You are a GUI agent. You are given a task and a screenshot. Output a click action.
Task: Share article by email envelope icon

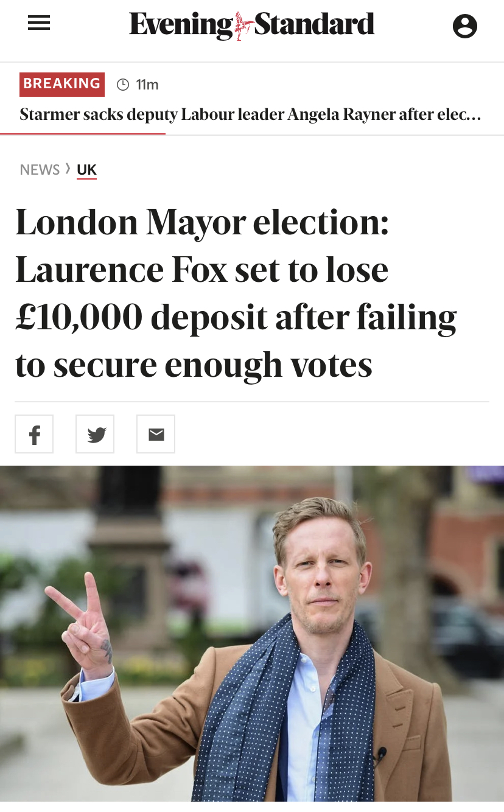(x=156, y=434)
